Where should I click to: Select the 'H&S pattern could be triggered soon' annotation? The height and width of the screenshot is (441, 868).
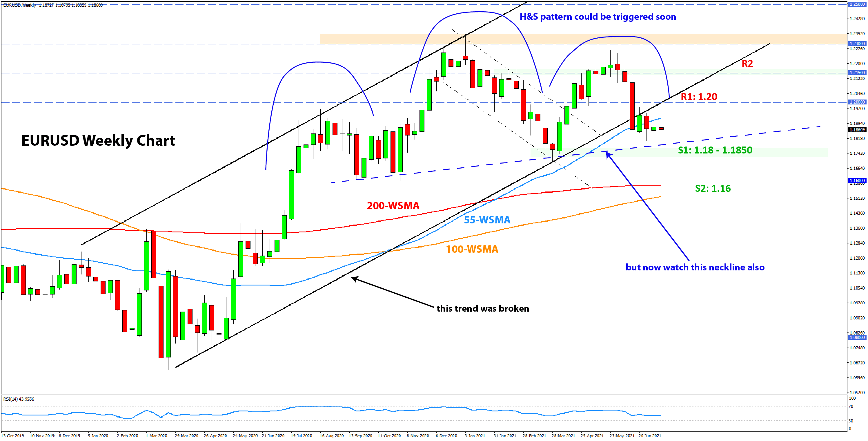(598, 17)
